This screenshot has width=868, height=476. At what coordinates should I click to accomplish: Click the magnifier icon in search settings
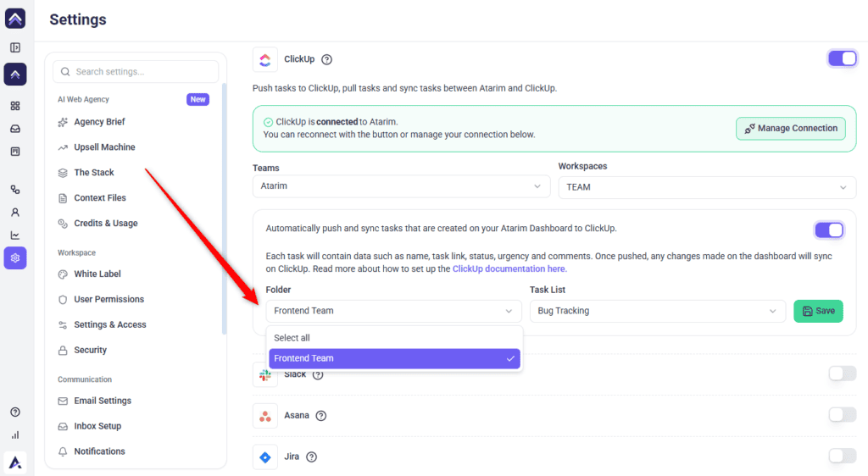tap(65, 72)
